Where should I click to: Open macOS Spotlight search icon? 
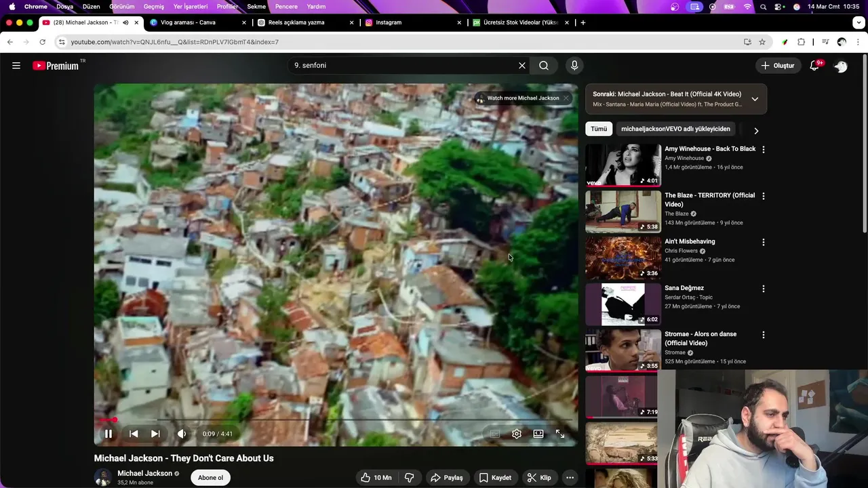click(764, 7)
